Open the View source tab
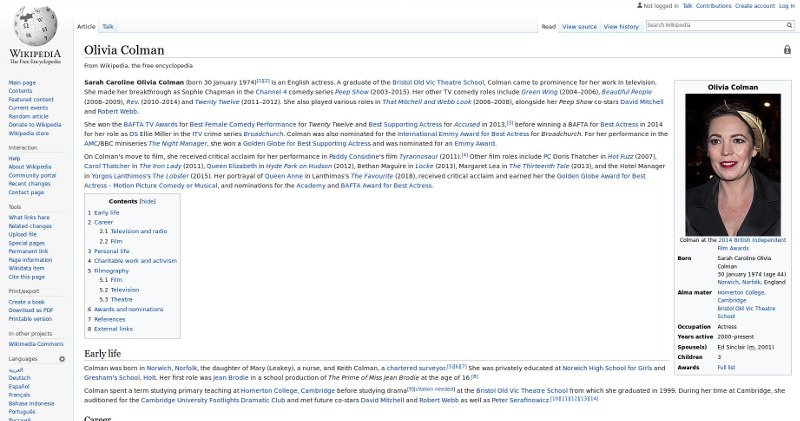The width and height of the screenshot is (800, 421). pos(579,27)
